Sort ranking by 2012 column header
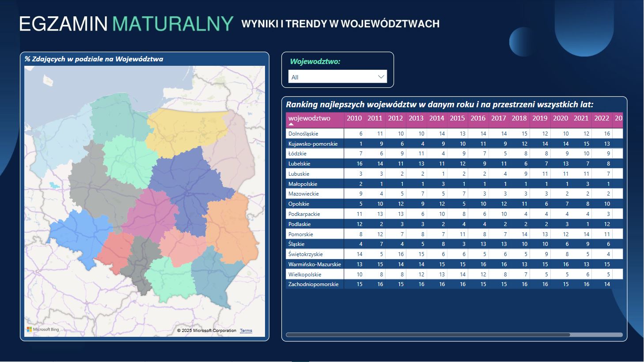 point(395,118)
